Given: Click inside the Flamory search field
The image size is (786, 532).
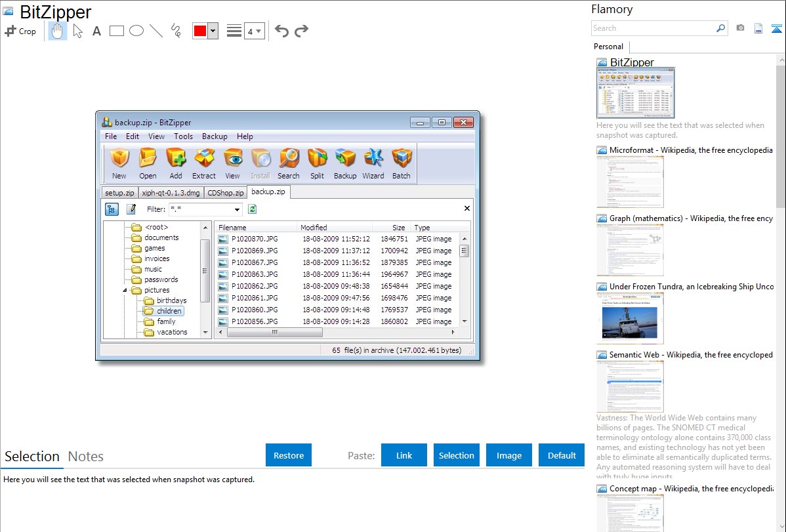Looking at the screenshot, I should click(x=653, y=28).
